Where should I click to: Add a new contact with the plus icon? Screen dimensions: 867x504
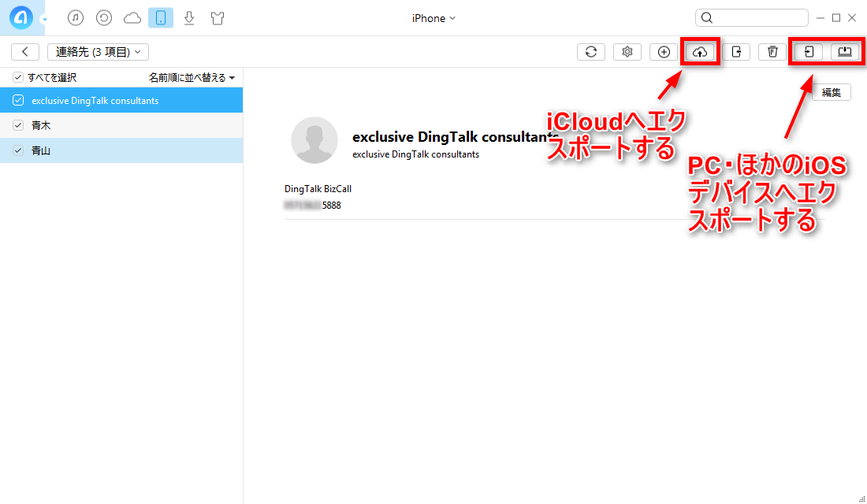click(x=664, y=51)
